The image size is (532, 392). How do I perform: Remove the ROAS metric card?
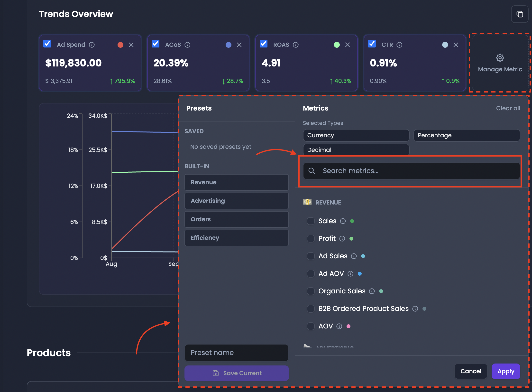(348, 45)
